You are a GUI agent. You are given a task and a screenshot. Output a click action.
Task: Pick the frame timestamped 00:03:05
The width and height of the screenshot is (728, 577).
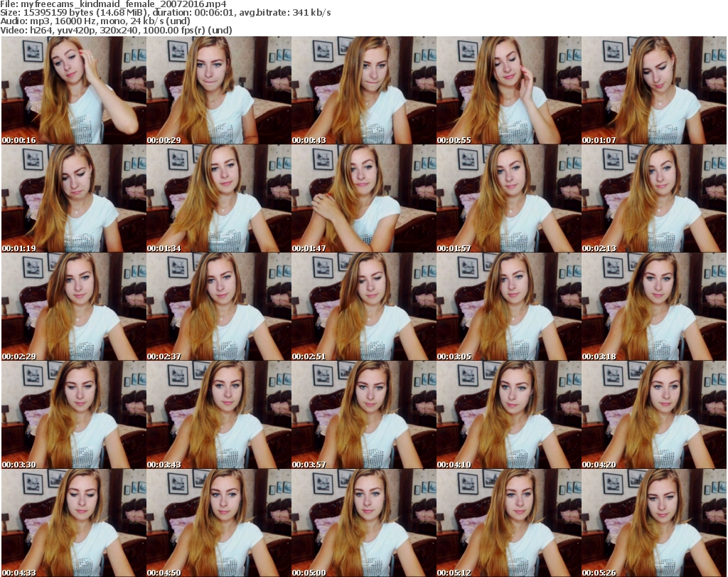pyautogui.click(x=509, y=307)
